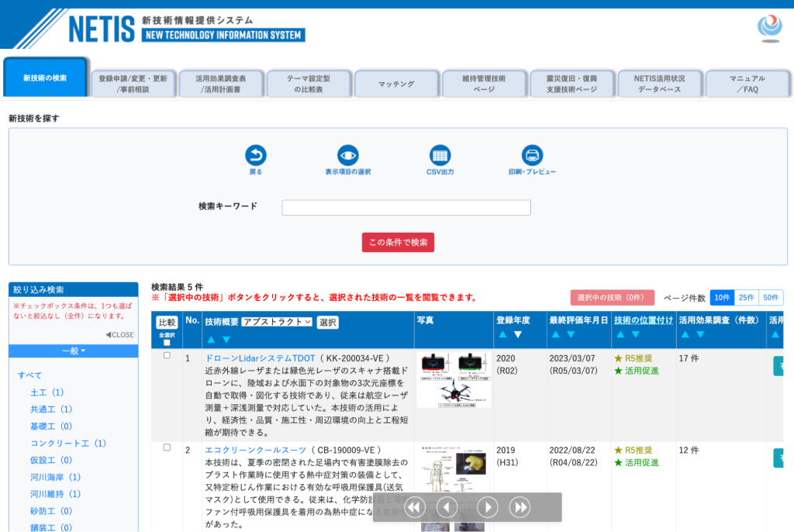
Task: Open the アブストラクト dropdown
Action: tap(277, 322)
